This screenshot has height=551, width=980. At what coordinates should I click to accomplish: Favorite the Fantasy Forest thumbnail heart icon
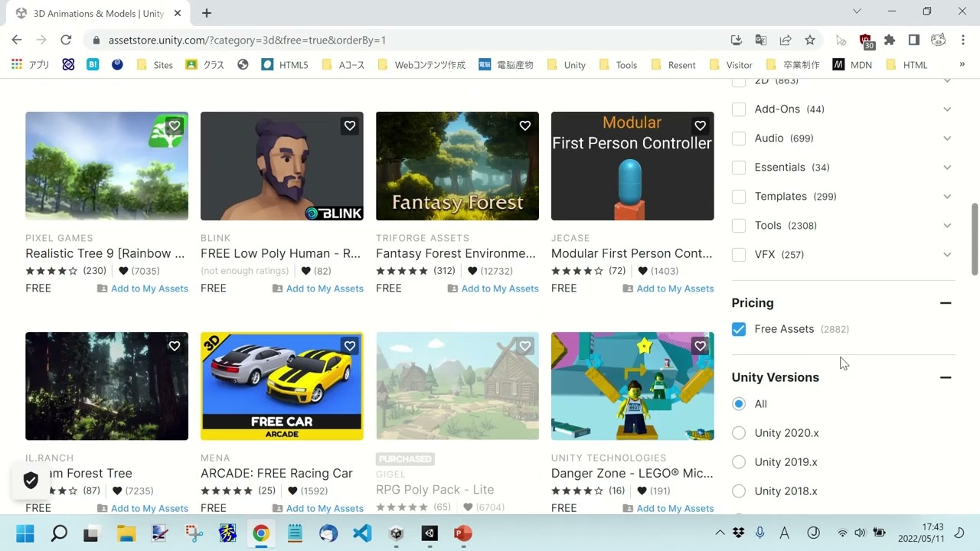click(x=525, y=126)
